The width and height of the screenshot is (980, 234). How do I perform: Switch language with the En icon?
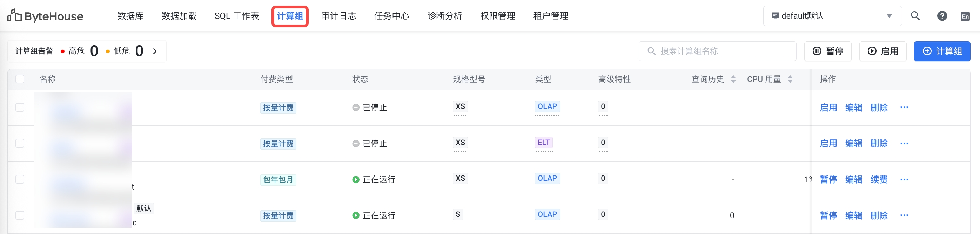point(965,16)
